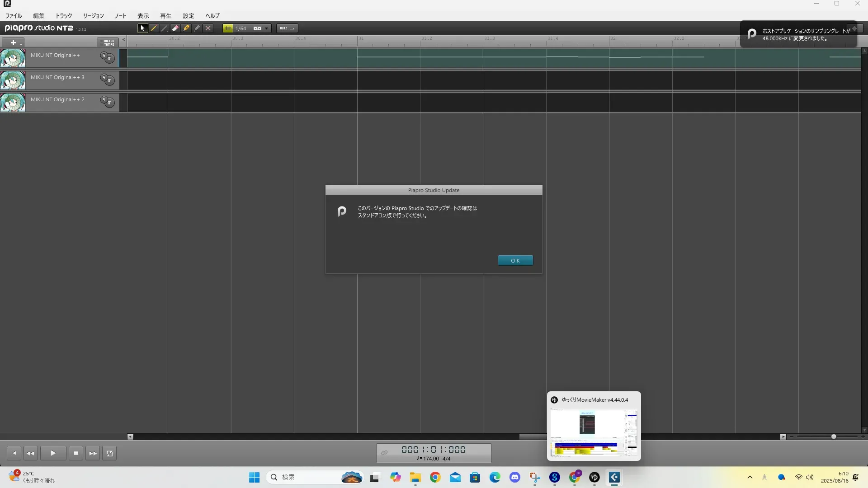The width and height of the screenshot is (868, 488).
Task: Click the ゆっくりMovieMaker preview thumbnail
Action: 594,433
